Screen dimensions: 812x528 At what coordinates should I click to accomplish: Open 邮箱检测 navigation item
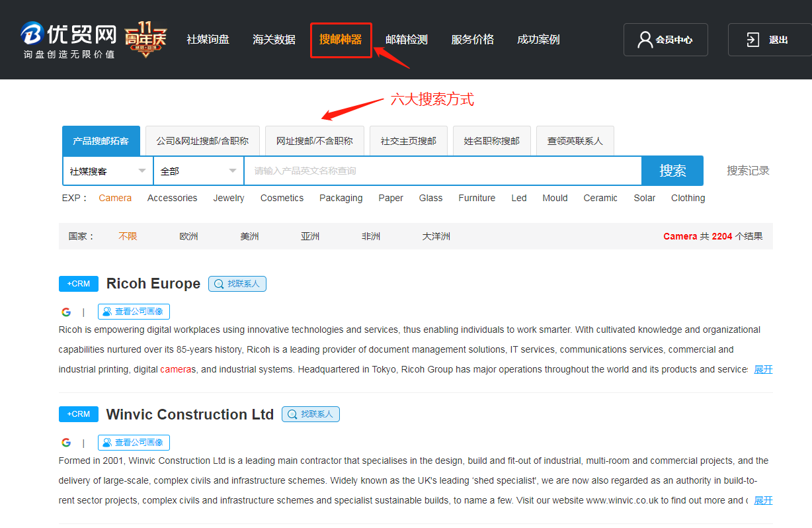(x=407, y=40)
